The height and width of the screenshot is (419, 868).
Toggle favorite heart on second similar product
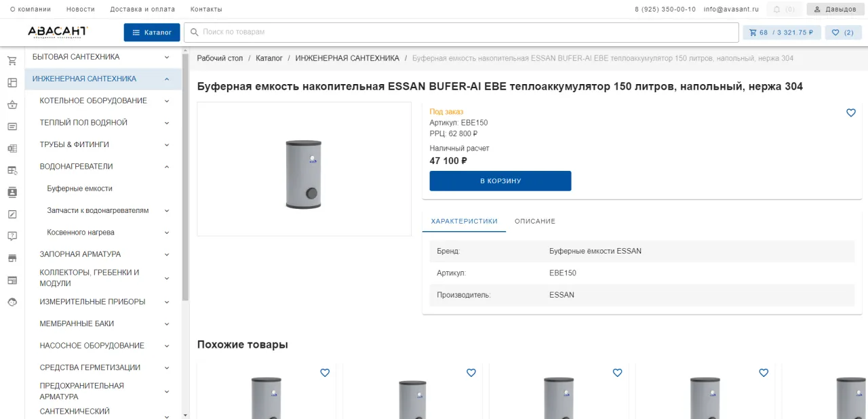471,372
